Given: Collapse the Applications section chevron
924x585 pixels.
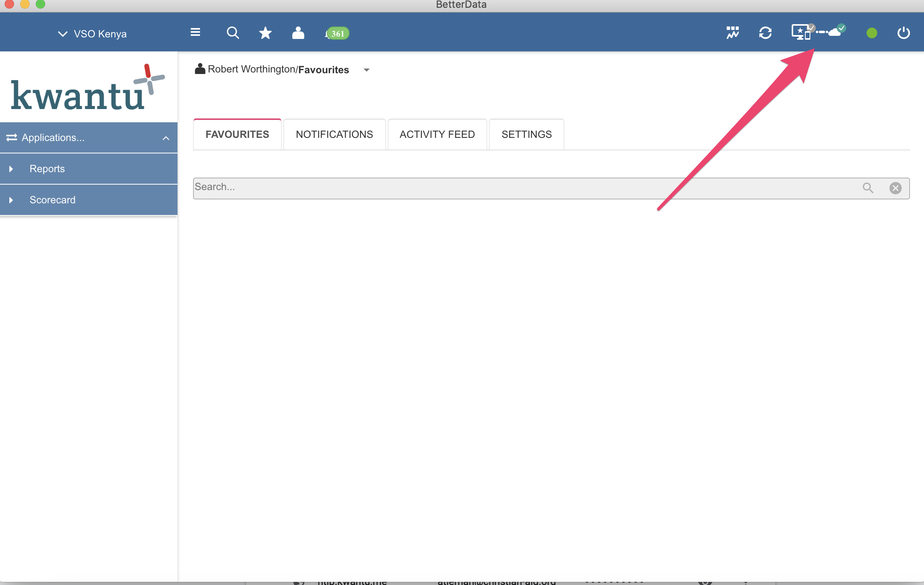Looking at the screenshot, I should point(166,138).
